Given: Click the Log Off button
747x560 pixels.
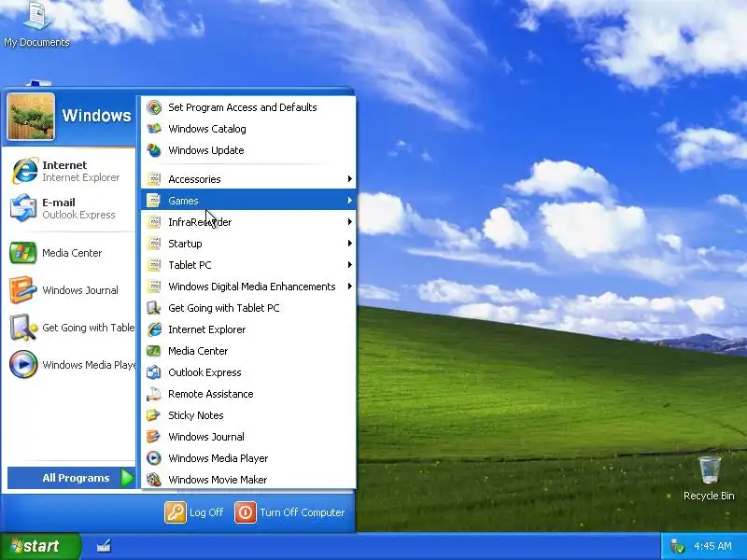Looking at the screenshot, I should (x=194, y=512).
